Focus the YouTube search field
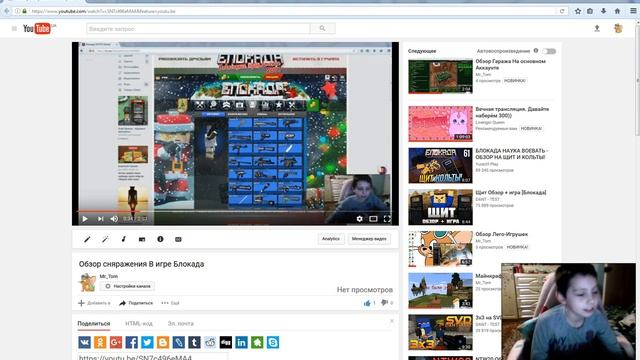The image size is (640, 360). click(x=198, y=29)
